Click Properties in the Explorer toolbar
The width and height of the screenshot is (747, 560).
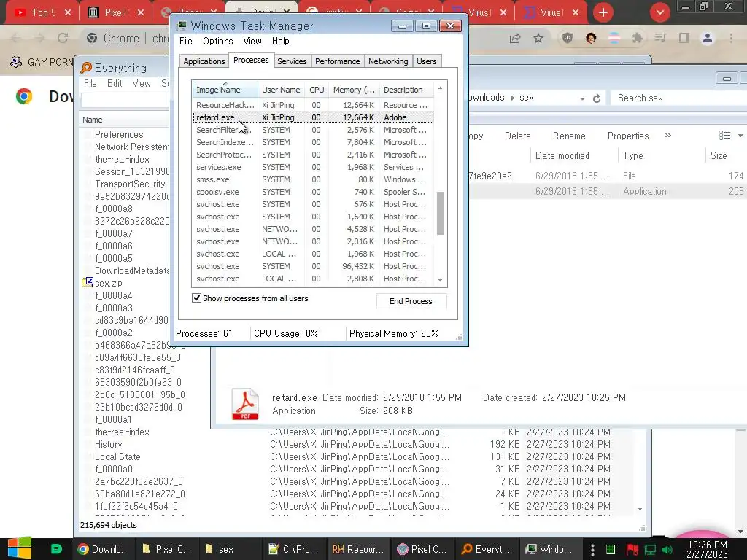[628, 136]
